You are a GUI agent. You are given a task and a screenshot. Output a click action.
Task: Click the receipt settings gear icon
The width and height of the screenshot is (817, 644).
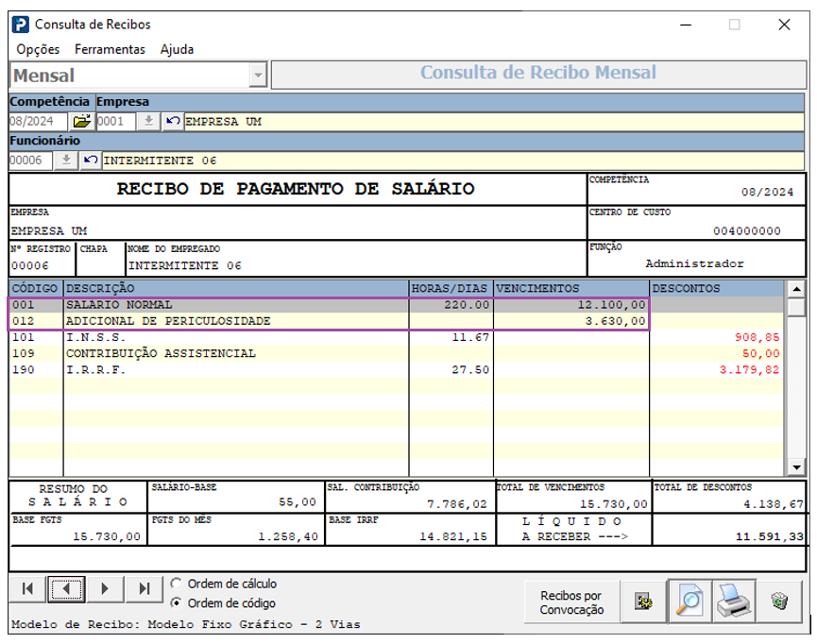click(643, 602)
